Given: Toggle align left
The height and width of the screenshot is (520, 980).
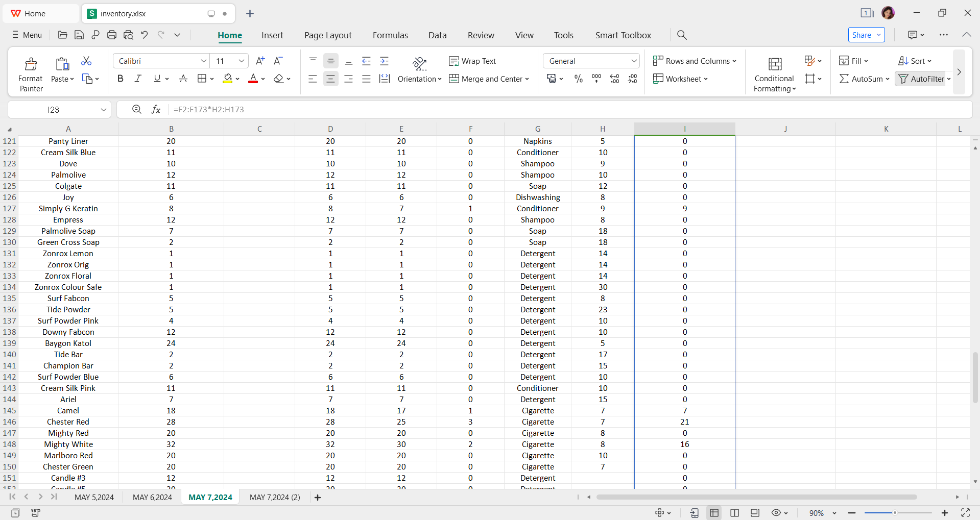Looking at the screenshot, I should [313, 79].
